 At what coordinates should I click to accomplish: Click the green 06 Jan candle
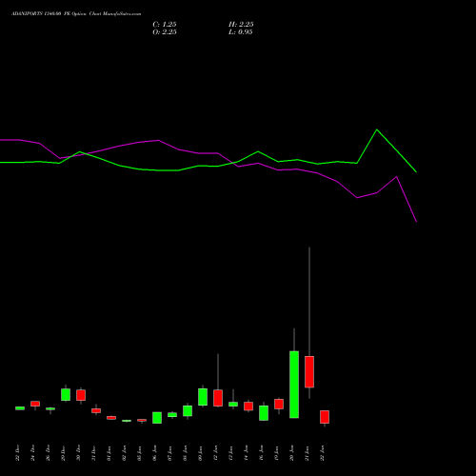click(x=157, y=418)
